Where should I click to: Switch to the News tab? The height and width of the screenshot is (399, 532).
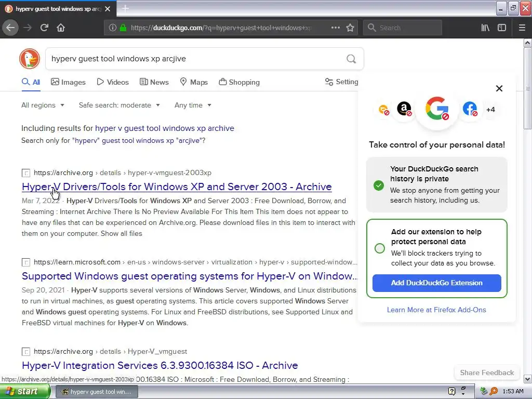click(x=154, y=82)
